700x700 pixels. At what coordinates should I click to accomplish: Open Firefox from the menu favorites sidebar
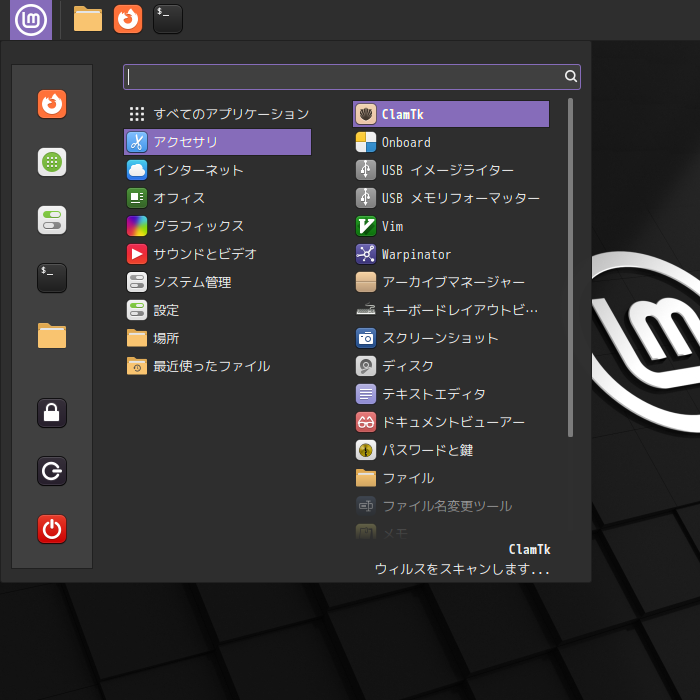(x=52, y=104)
